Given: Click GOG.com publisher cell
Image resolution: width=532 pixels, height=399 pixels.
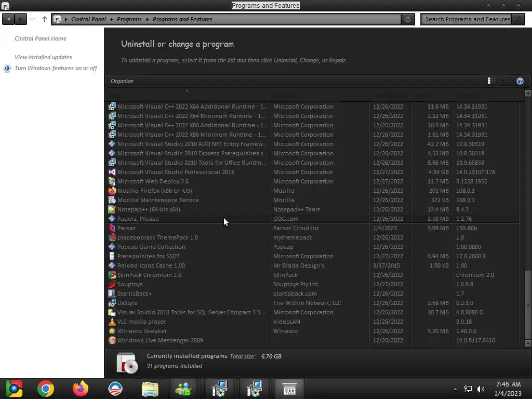Looking at the screenshot, I should tap(286, 219).
